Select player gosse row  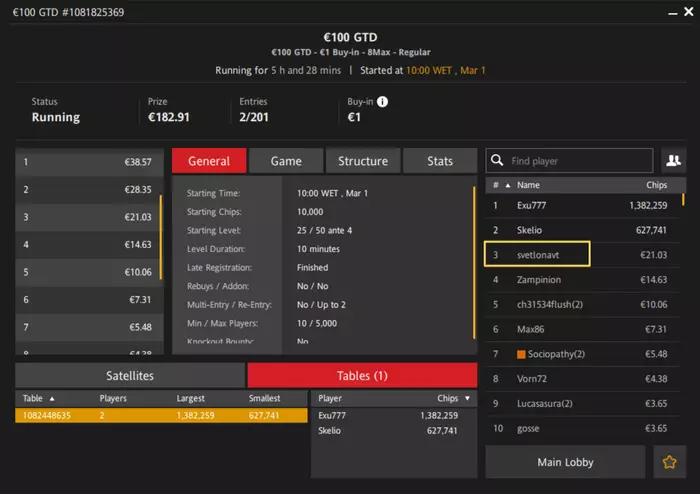point(582,428)
